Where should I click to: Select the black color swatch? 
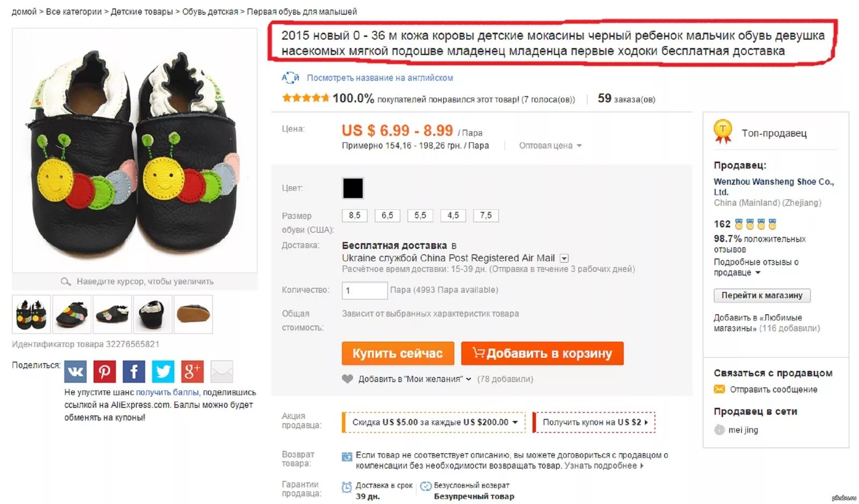pyautogui.click(x=353, y=188)
